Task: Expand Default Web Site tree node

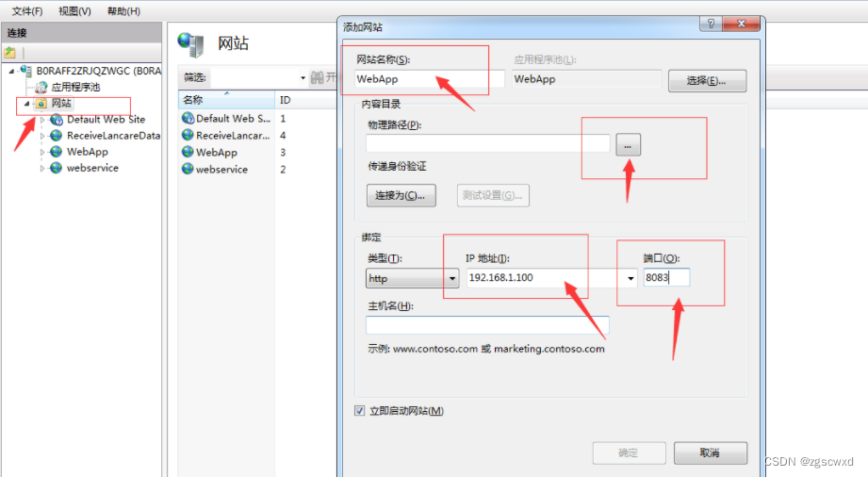Action: (42, 120)
